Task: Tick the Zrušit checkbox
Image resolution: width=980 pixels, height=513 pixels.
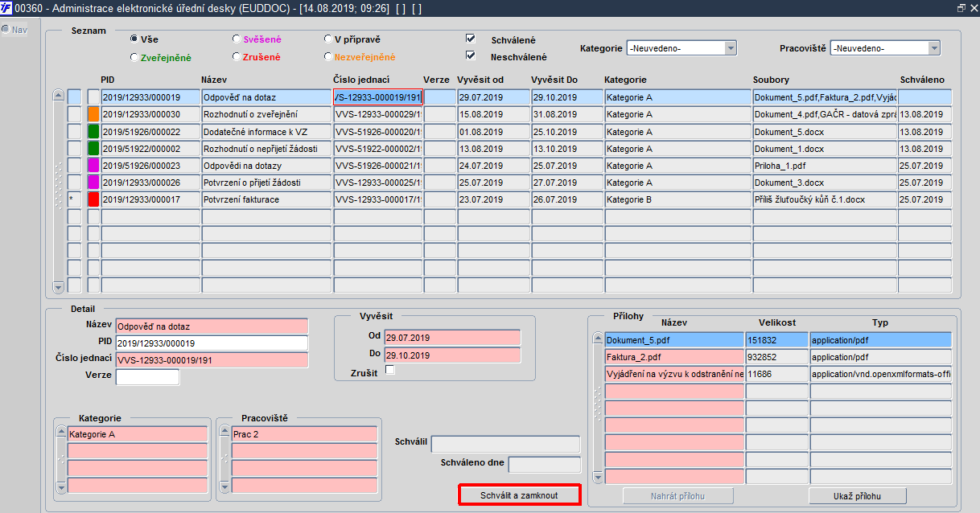Action: click(390, 371)
